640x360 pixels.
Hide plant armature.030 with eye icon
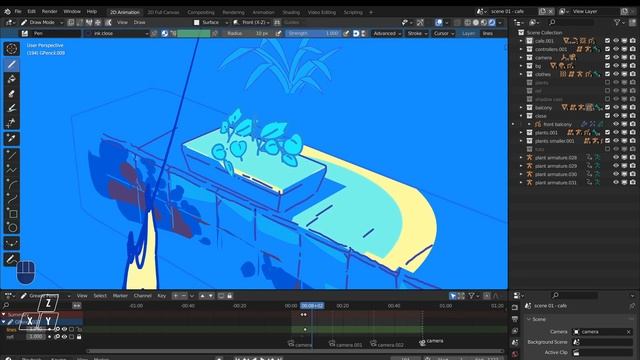pos(616,174)
